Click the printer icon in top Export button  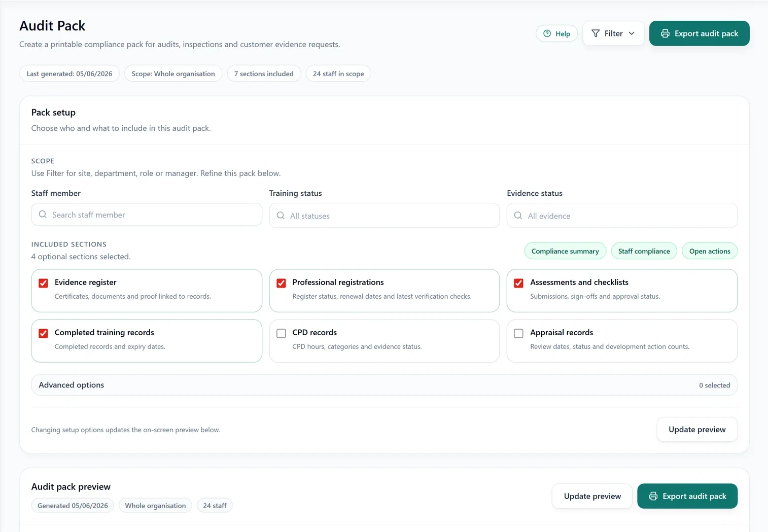665,33
